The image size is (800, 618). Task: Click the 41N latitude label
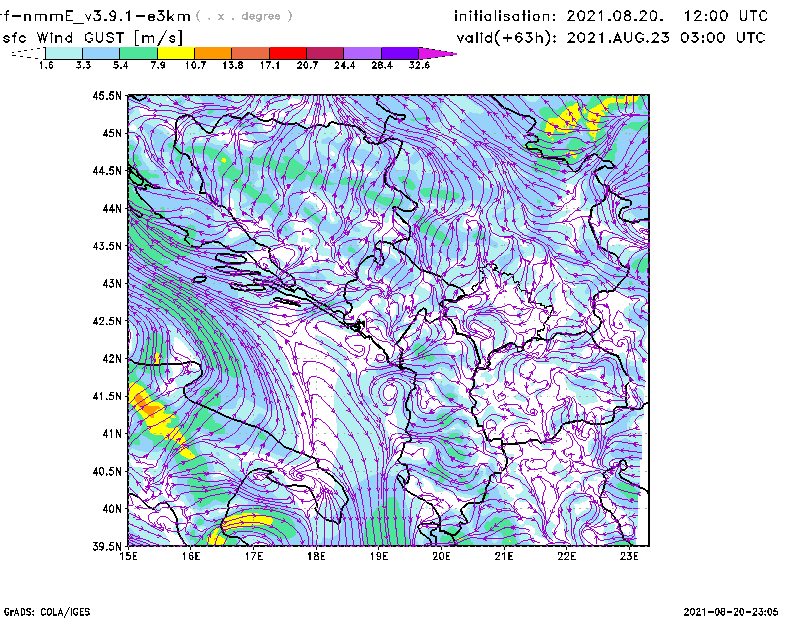112,434
